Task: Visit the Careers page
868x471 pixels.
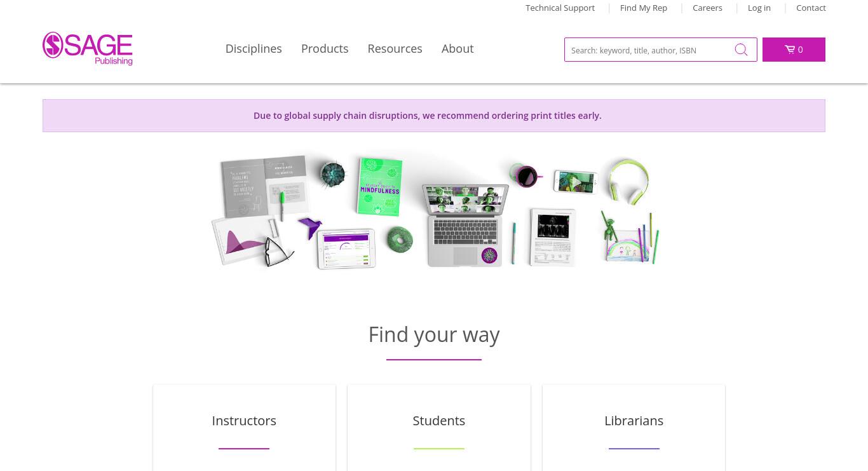Action: [x=707, y=8]
